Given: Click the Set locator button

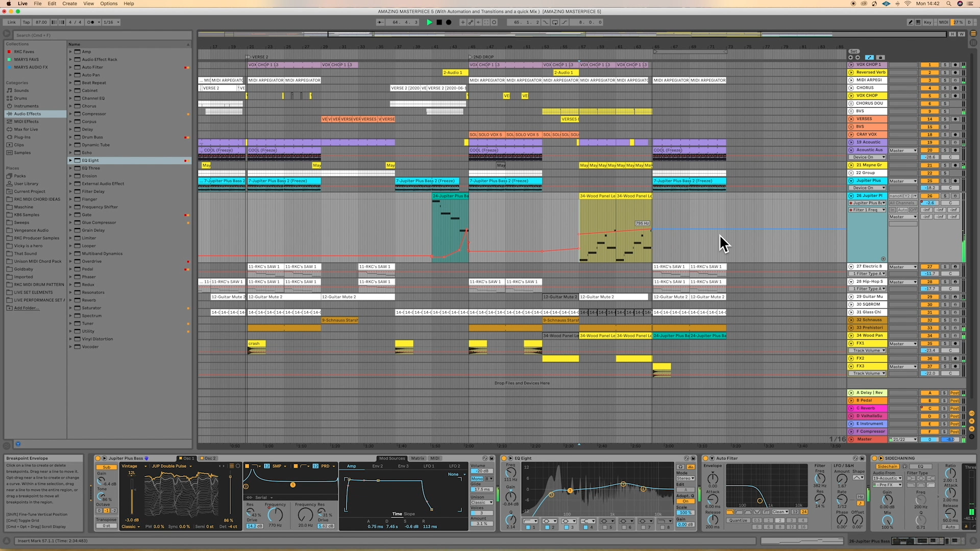Looking at the screenshot, I should 854,52.
